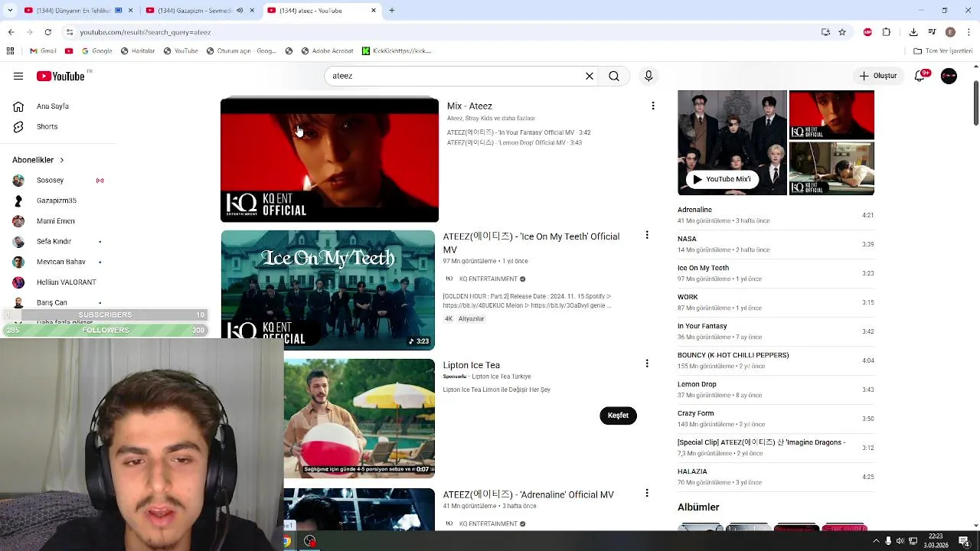Clear the search box with the X
The height and width of the screenshot is (551, 980).
coord(590,76)
